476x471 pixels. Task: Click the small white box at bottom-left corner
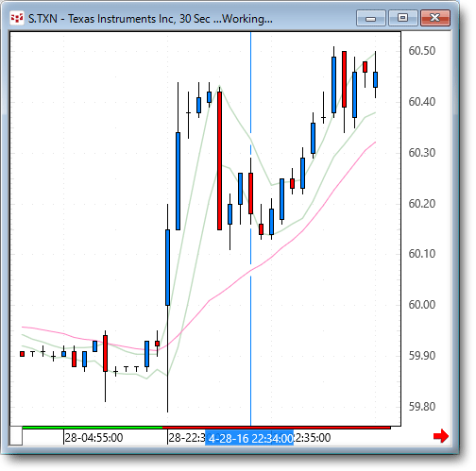point(16,436)
